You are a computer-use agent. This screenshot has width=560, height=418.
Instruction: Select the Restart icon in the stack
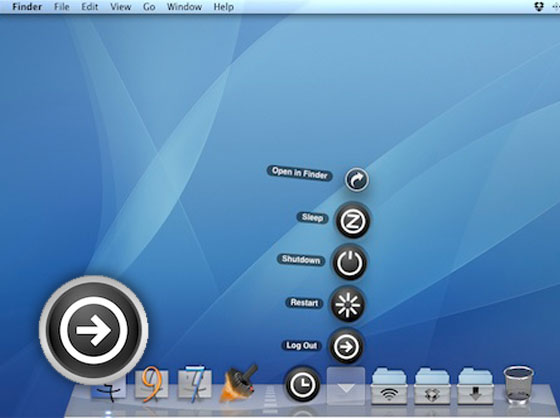tap(348, 305)
